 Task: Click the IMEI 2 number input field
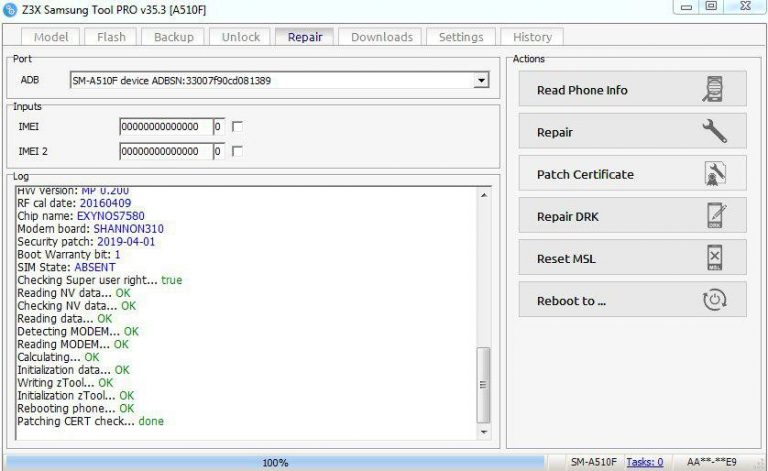point(166,151)
